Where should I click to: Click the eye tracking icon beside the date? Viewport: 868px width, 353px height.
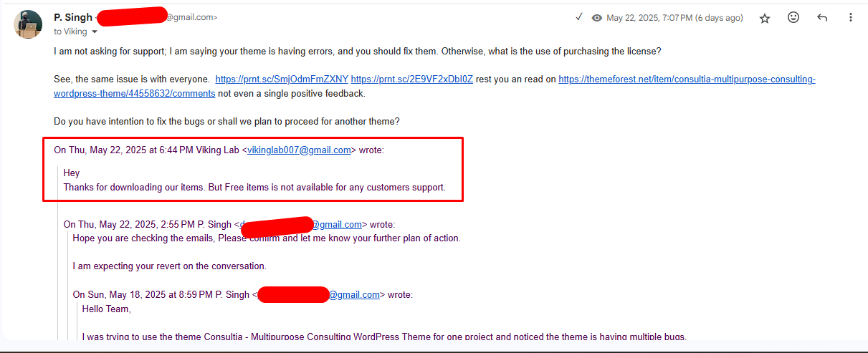(x=596, y=18)
